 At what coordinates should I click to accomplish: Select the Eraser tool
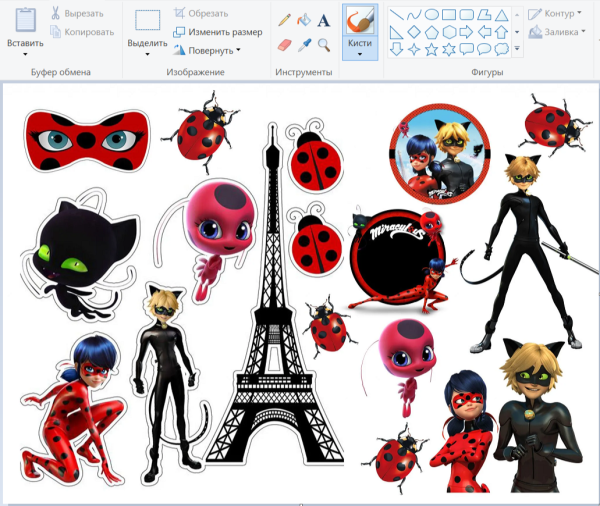284,45
